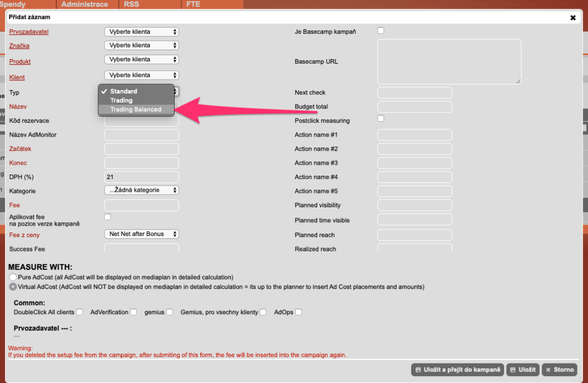Click the Basecamp URL text area
The height and width of the screenshot is (383, 588).
(448, 61)
